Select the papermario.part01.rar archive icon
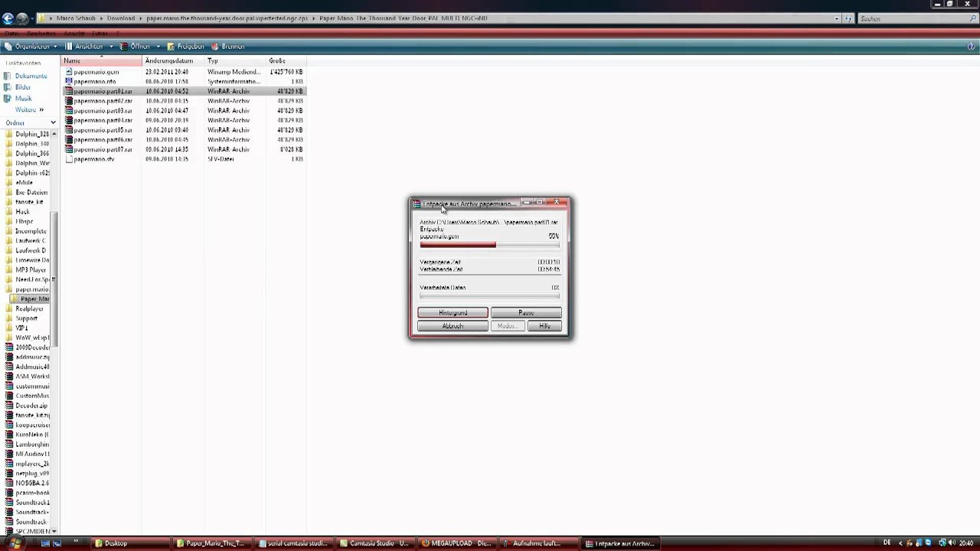Image resolution: width=980 pixels, height=551 pixels. coord(69,91)
